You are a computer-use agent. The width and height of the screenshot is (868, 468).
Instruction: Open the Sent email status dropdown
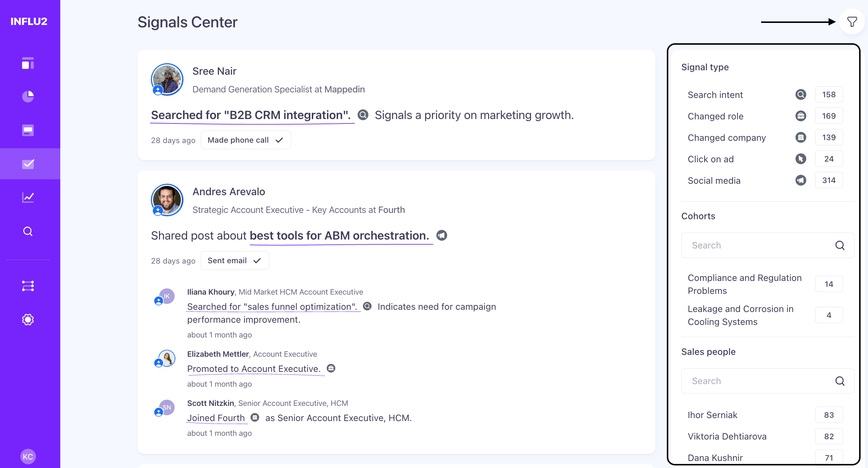[234, 261]
